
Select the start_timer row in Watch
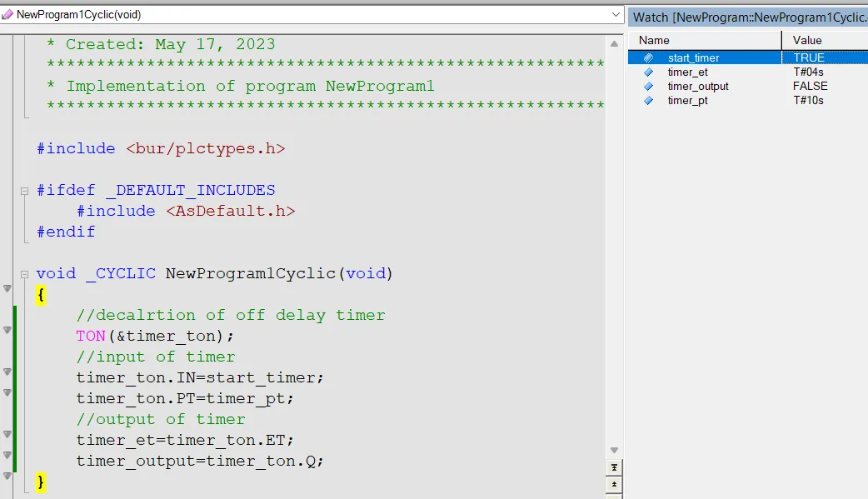click(x=748, y=57)
